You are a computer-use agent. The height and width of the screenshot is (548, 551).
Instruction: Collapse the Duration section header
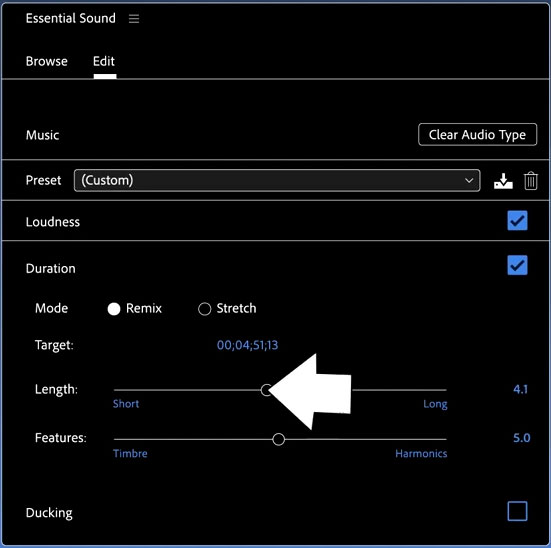[x=51, y=269]
